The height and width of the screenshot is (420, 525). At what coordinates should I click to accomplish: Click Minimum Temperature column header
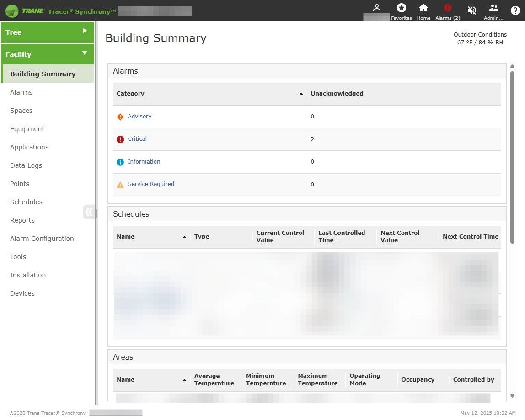(266, 379)
